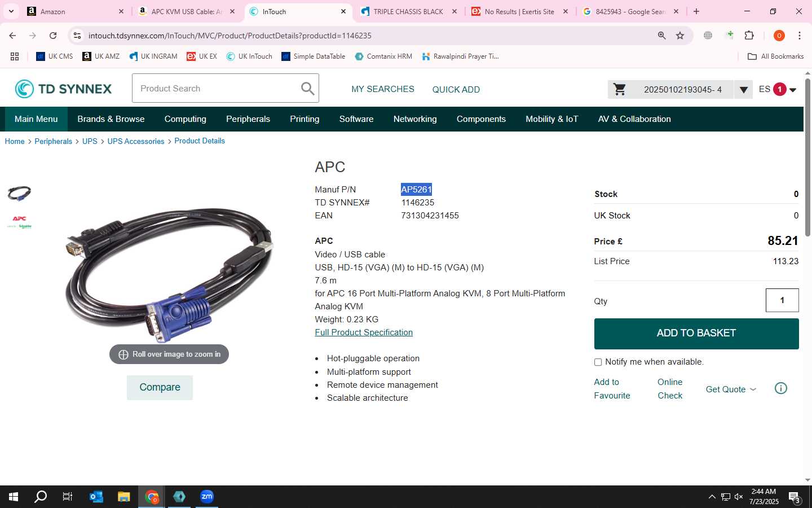Open Zoom from the taskbar
This screenshot has height=508, width=812.
[x=207, y=497]
